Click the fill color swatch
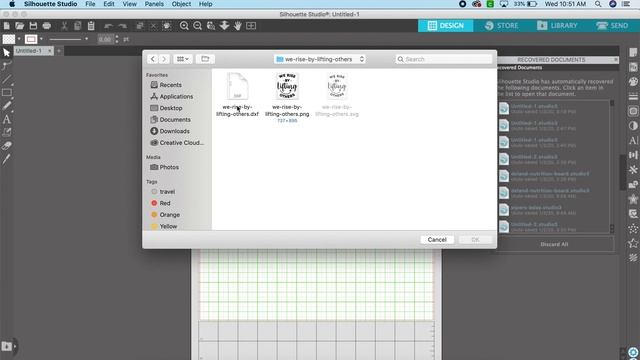 (x=9, y=39)
